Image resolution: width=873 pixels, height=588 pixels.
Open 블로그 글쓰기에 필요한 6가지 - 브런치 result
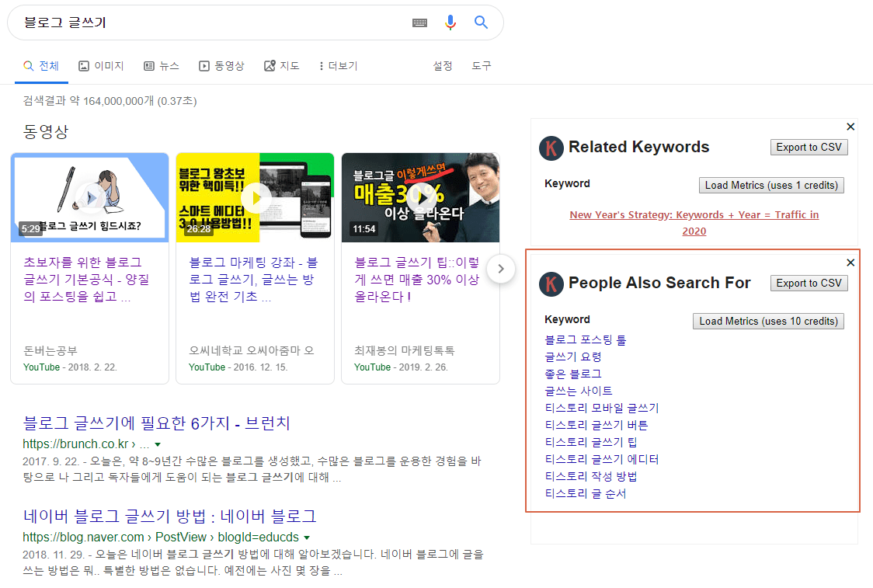coord(156,423)
